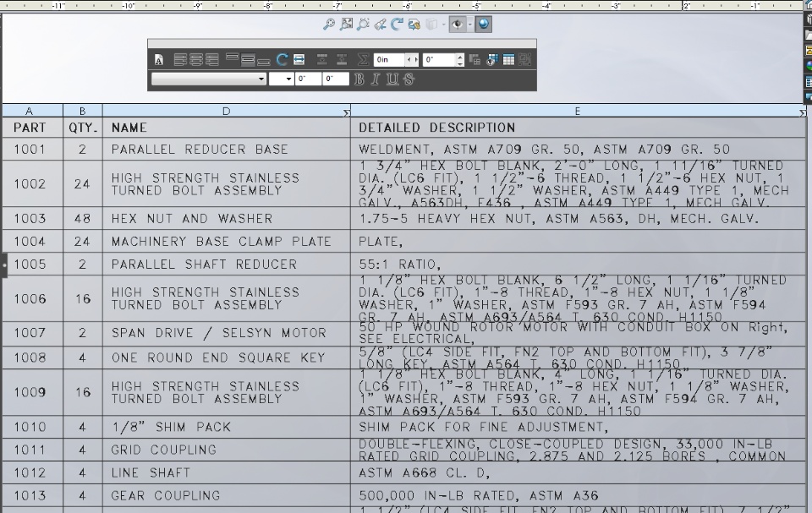
Task: Click the greyed Display Style cube icon
Action: 431,25
